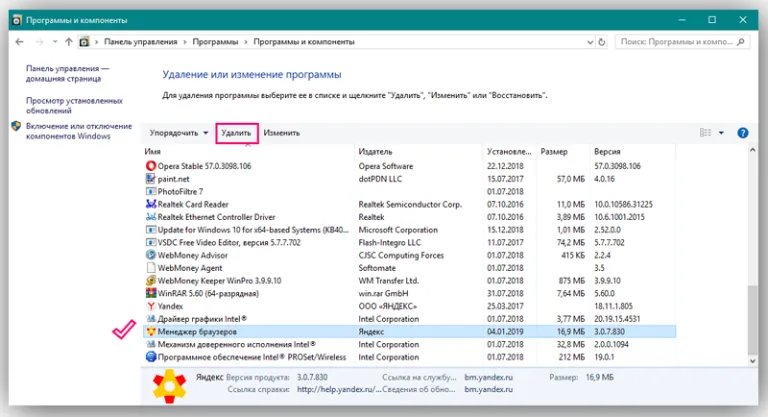Screen dimensions: 768x417
Task: Click the scrollbar down arrow
Action: click(x=752, y=361)
